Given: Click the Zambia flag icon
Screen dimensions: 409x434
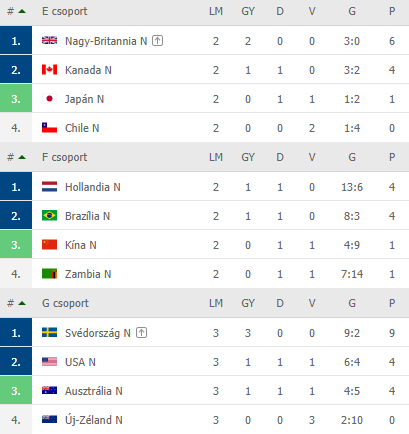Looking at the screenshot, I should tap(49, 274).
